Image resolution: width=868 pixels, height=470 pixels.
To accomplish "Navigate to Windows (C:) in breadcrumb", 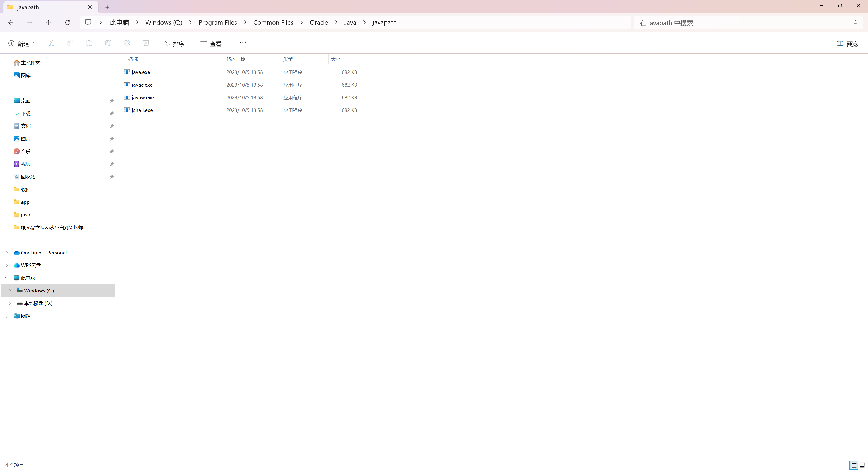I will click(x=164, y=22).
